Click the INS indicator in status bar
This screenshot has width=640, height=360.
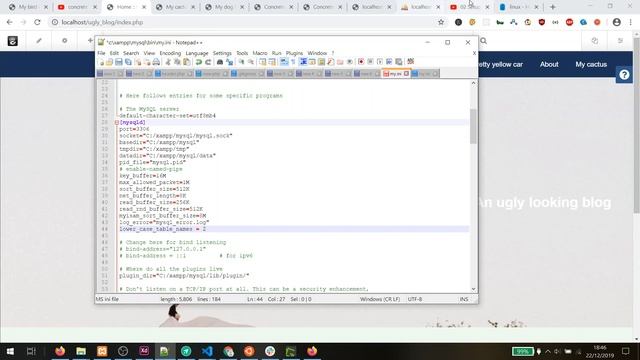click(464, 299)
